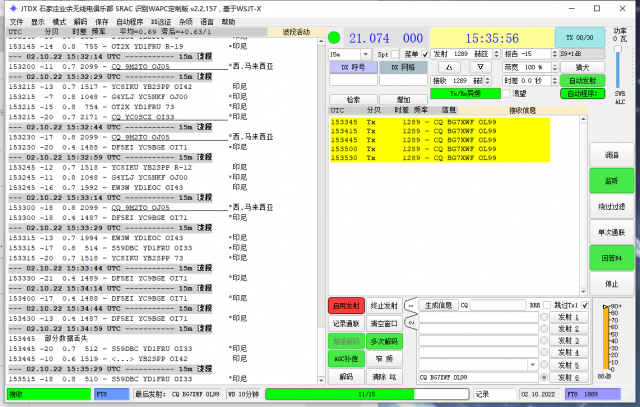Click the 单次通联 button

click(x=611, y=232)
